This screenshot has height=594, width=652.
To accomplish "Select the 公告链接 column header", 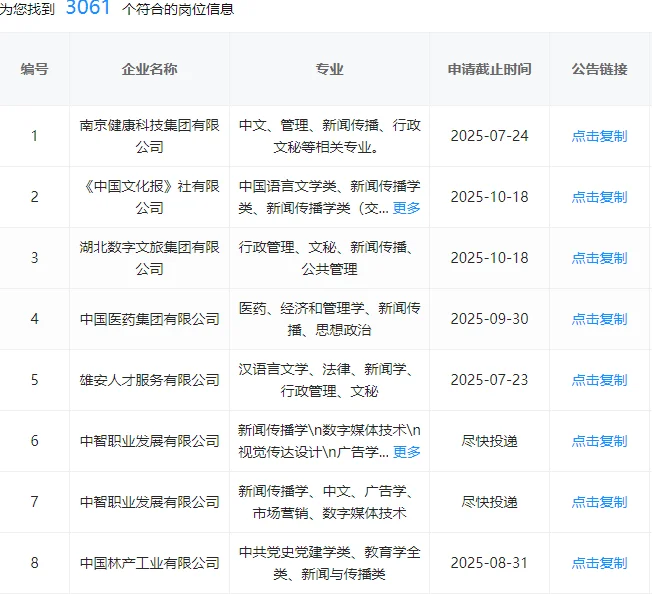I will tap(599, 69).
